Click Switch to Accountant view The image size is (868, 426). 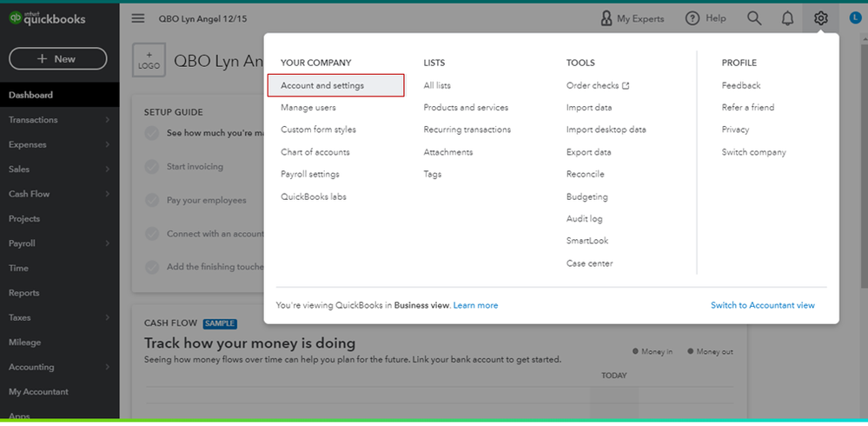click(762, 305)
